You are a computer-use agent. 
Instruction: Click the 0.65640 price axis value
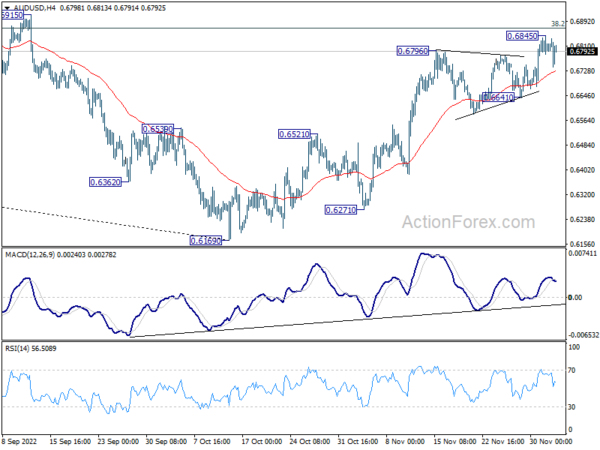[582, 121]
